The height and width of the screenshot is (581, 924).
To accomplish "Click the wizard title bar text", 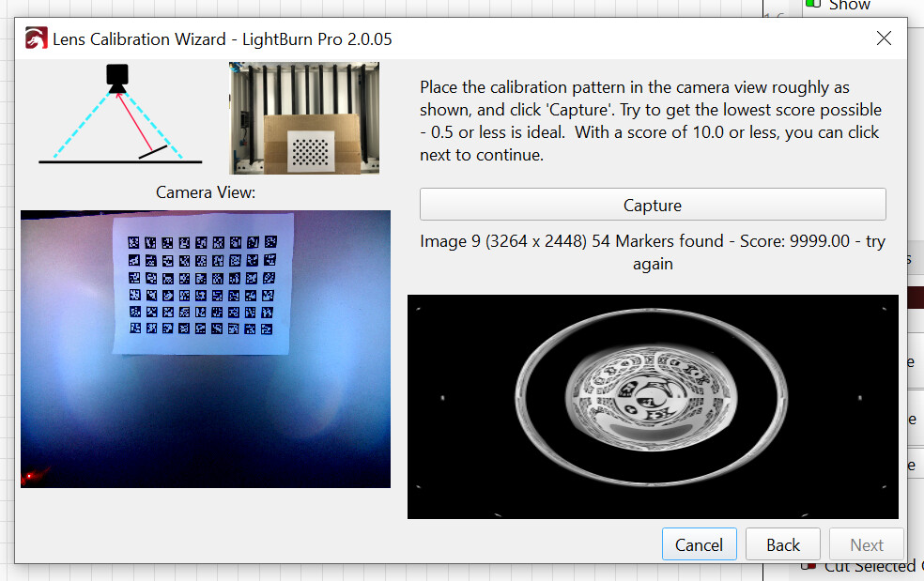I will click(222, 39).
